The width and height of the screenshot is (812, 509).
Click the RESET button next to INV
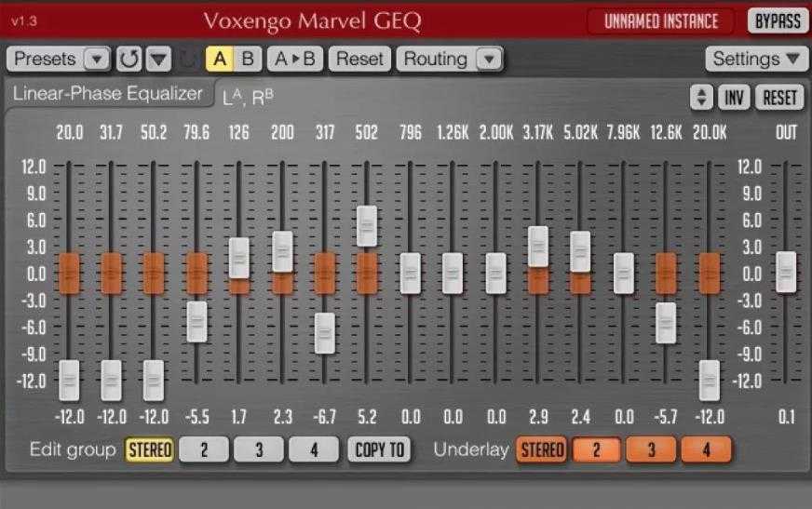779,97
